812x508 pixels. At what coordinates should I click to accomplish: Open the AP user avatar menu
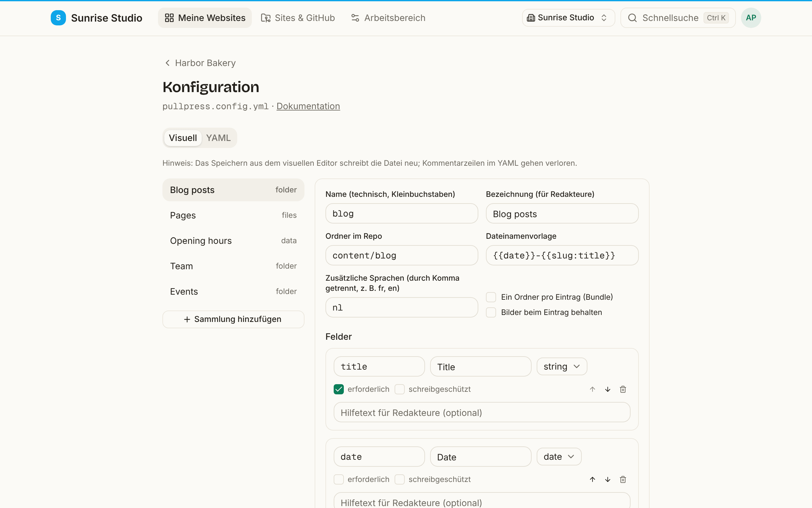coord(751,18)
